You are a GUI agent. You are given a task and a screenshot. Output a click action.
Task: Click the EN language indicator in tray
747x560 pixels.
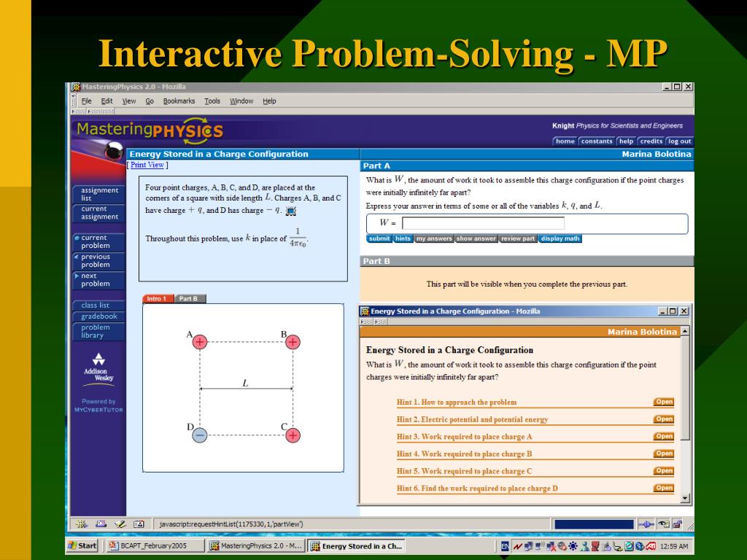point(505,546)
